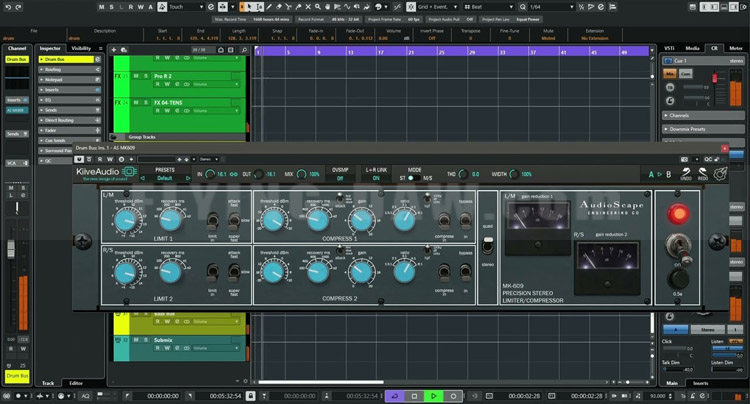
Task: Click the KiiveAudio logo icon
Action: click(130, 173)
